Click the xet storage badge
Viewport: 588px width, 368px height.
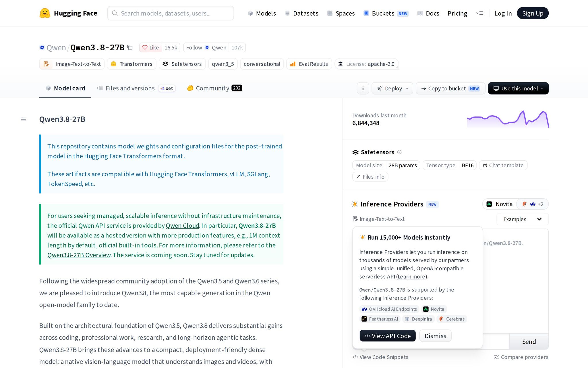tap(167, 88)
